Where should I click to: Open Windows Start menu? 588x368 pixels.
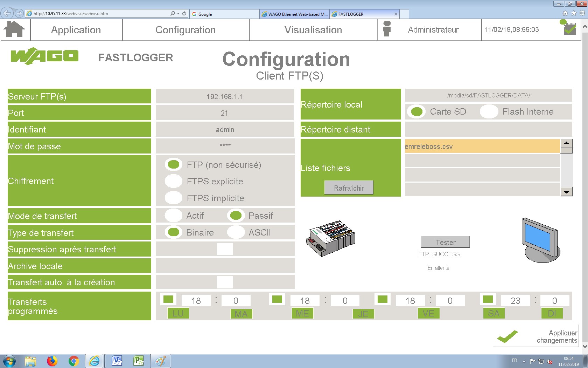click(9, 361)
